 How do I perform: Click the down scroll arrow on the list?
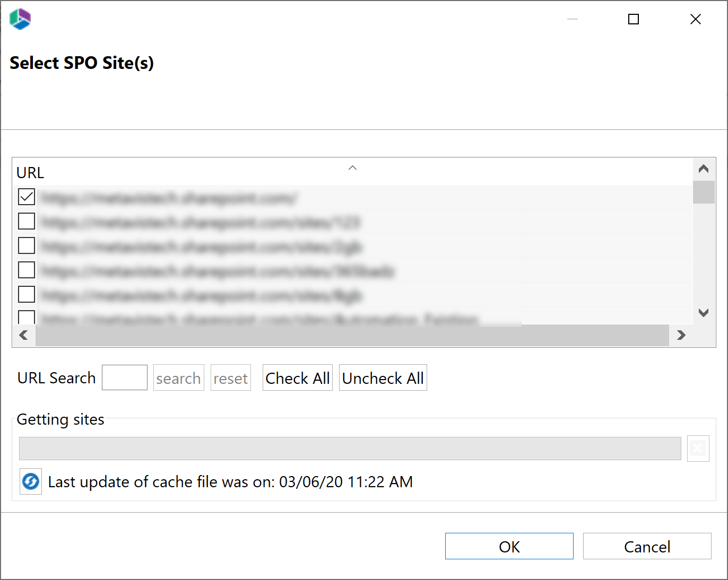(x=704, y=313)
